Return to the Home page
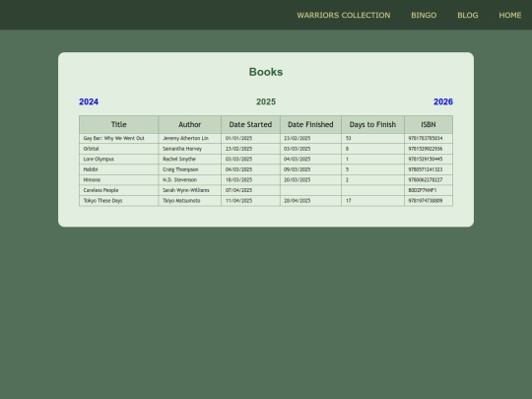 510,15
